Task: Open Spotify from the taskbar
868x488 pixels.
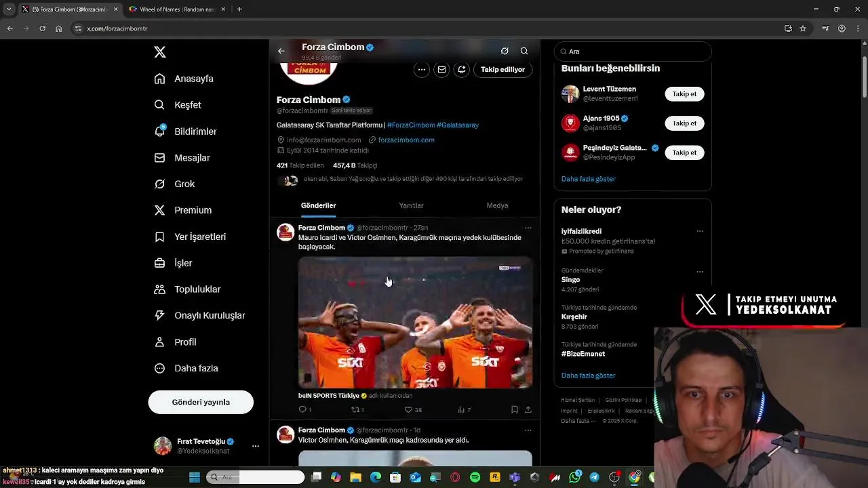Action: 475,478
